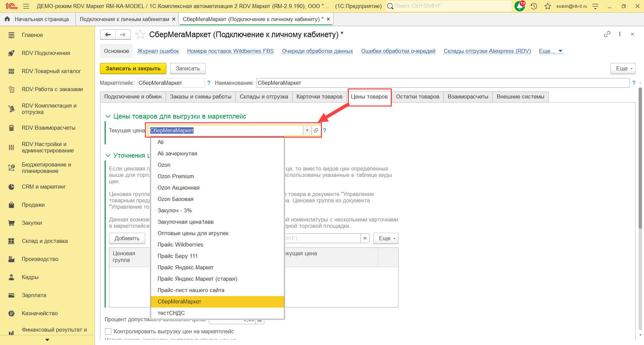644x345 pixels.
Task: Switch to Остатки товаров tab
Action: click(417, 96)
